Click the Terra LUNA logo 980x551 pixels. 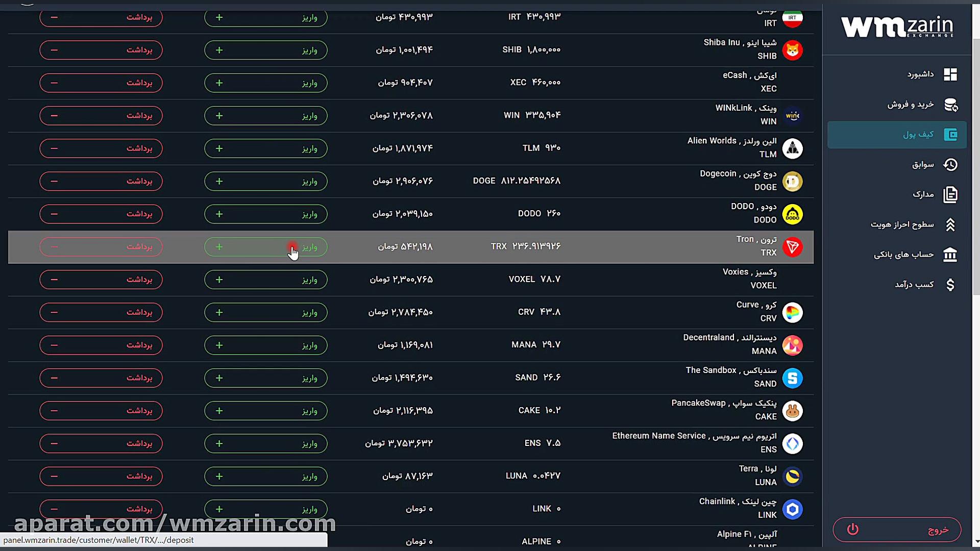tap(792, 477)
